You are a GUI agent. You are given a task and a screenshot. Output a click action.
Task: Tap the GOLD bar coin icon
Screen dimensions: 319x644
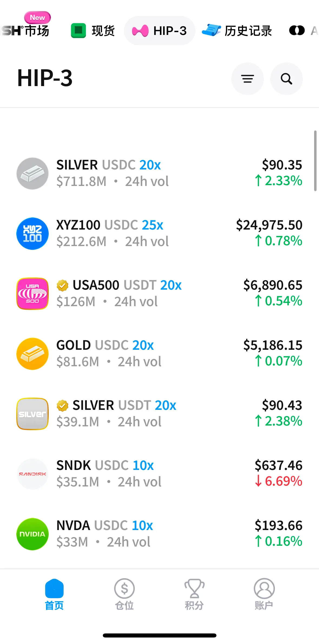point(32,354)
